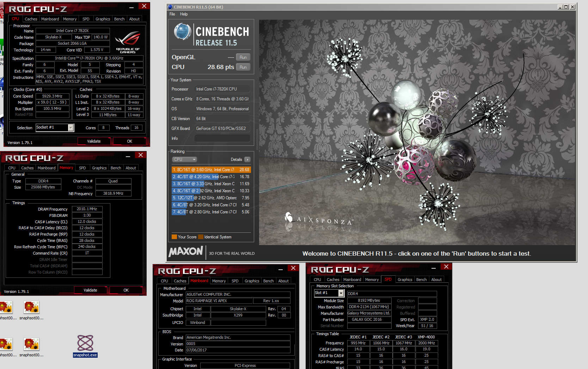Click OK in the Memory tab window
This screenshot has height=369, width=588.
(126, 290)
